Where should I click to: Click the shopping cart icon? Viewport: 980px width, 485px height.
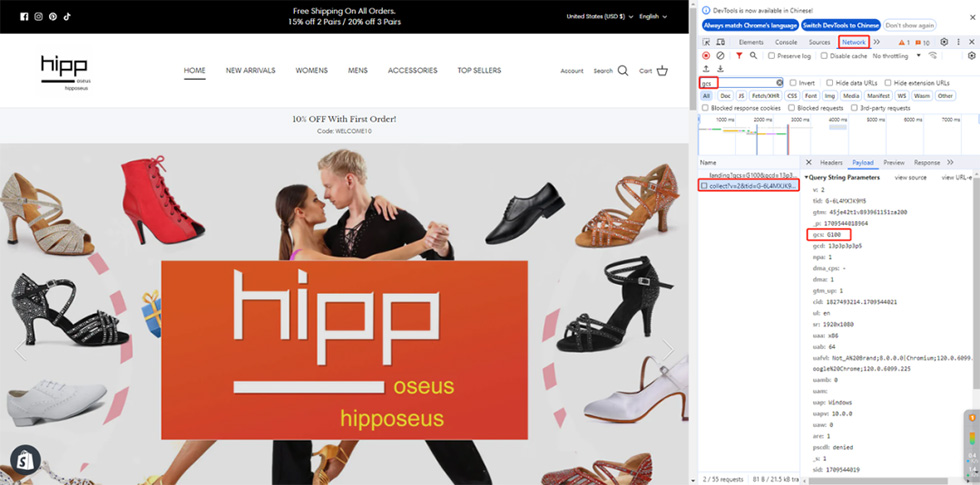click(662, 71)
